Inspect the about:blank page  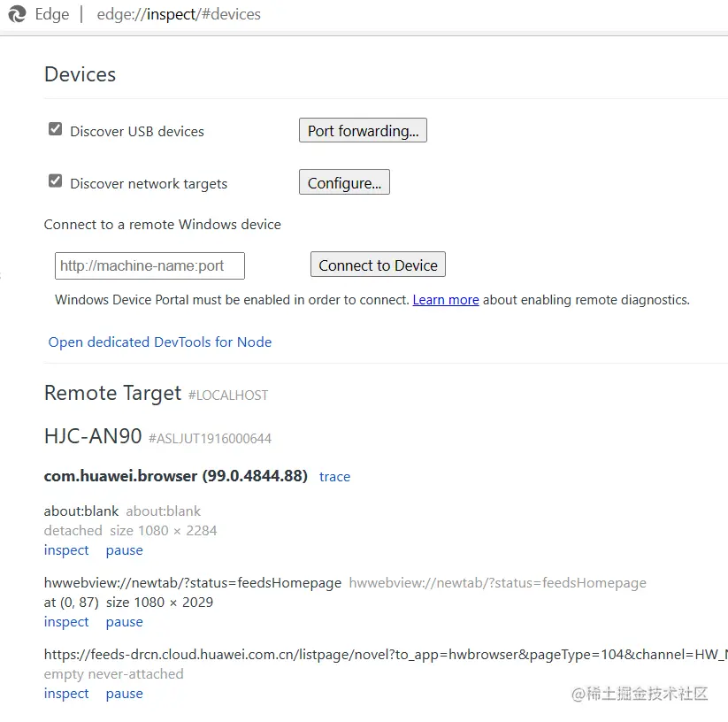[x=66, y=550]
